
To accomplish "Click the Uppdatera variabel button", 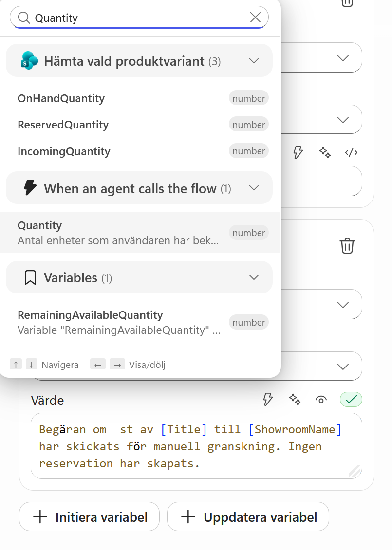I will tap(248, 517).
